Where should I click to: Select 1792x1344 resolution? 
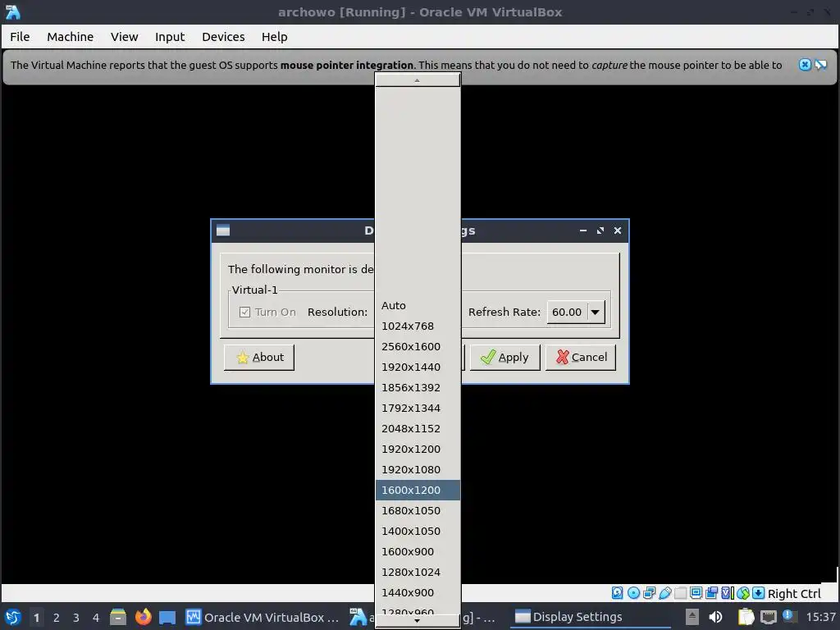(418, 409)
